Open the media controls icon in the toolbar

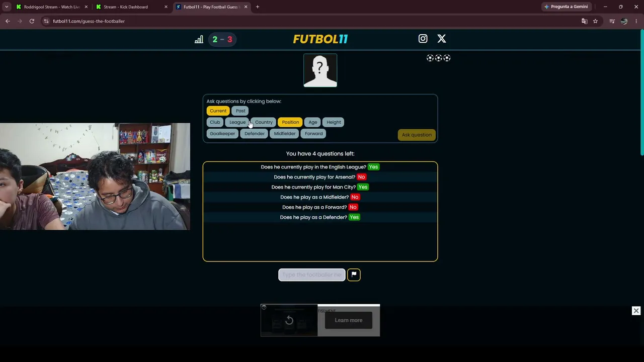coord(612,21)
